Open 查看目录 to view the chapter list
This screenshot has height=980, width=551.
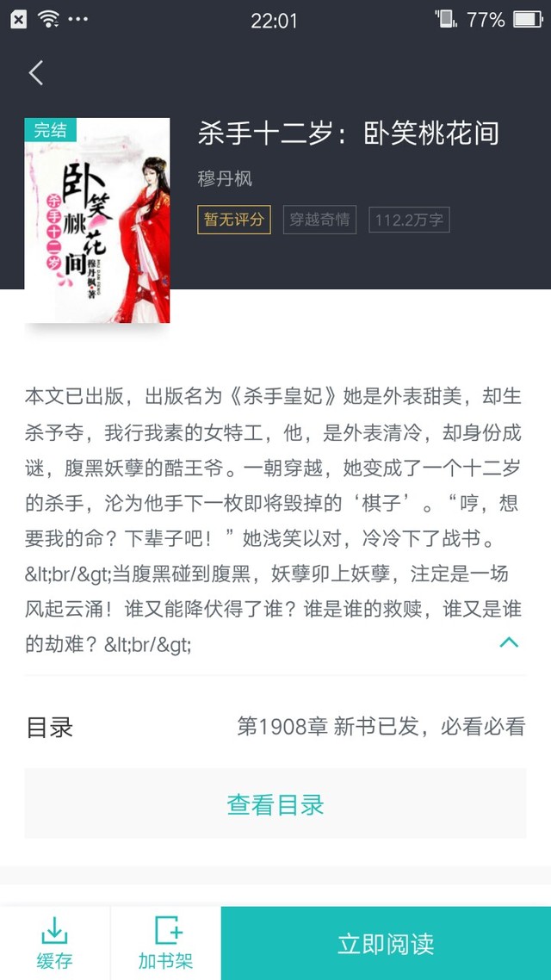coord(275,803)
